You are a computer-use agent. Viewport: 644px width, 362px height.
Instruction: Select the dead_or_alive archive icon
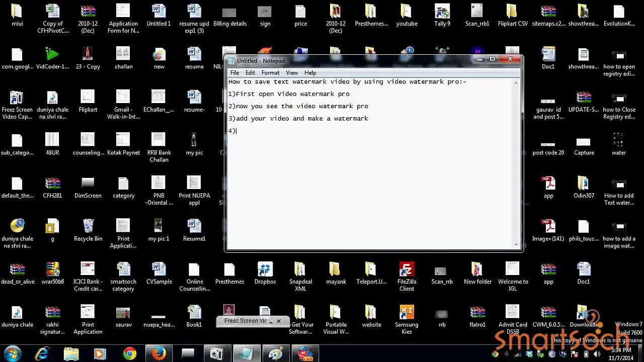pyautogui.click(x=17, y=273)
